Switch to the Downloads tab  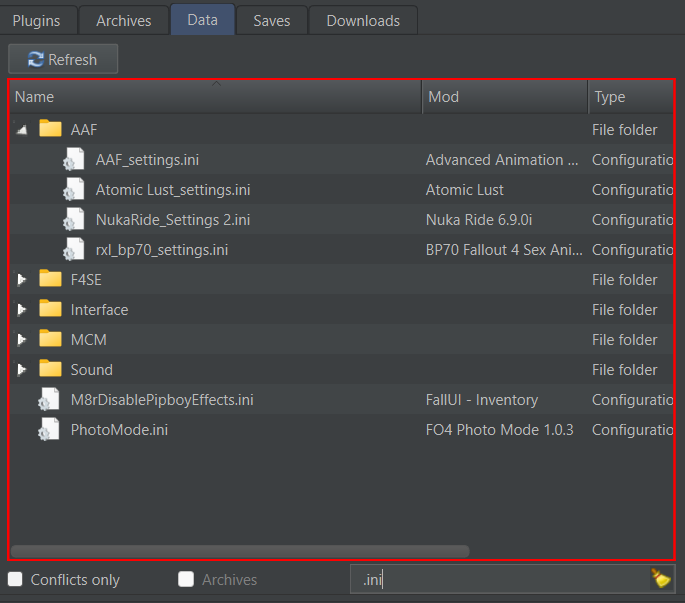coord(363,21)
